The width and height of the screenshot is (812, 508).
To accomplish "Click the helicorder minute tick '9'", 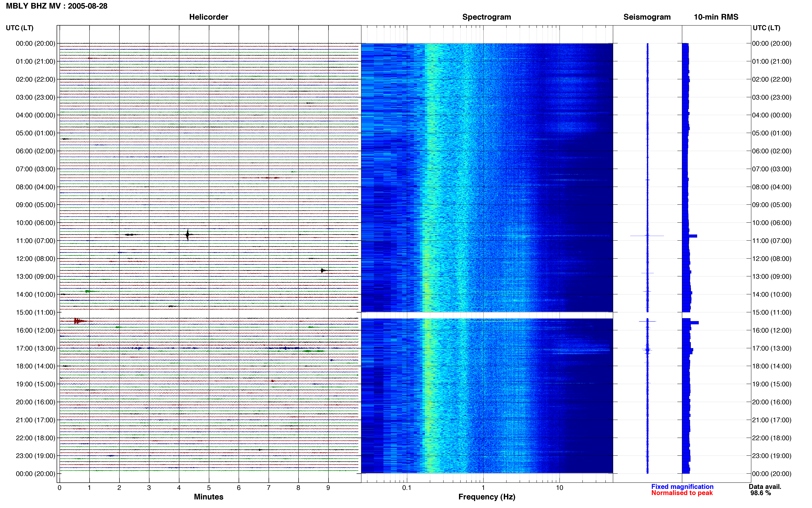I will click(x=328, y=488).
